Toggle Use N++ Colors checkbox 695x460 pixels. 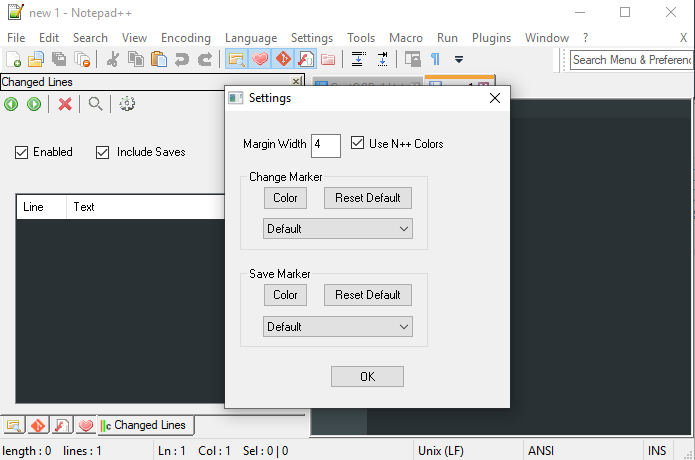[x=357, y=143]
